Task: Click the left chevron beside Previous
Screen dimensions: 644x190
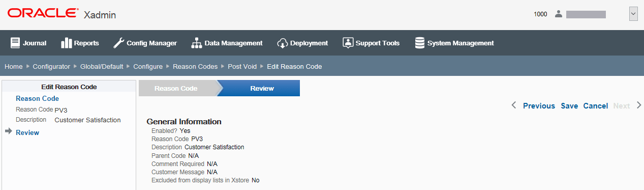Action: [x=513, y=105]
